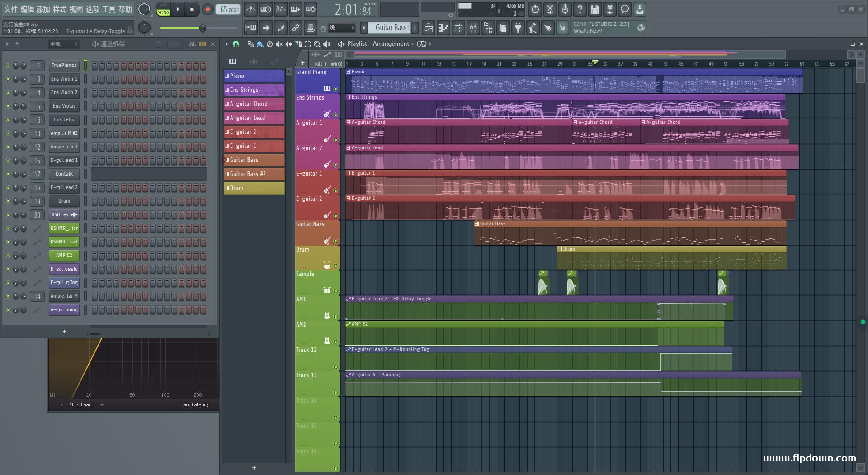868x475 pixels.
Task: Open the 选项 menu
Action: click(92, 9)
